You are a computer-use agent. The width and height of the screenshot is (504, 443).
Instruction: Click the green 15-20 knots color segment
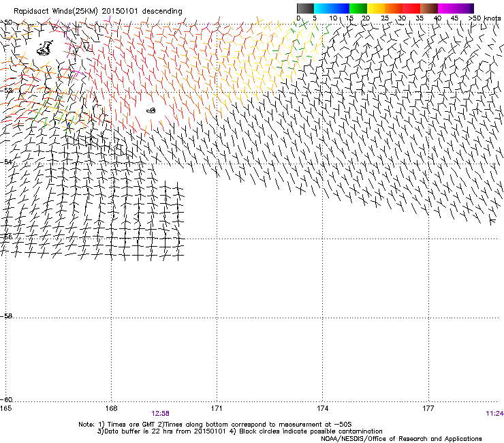[x=358, y=8]
